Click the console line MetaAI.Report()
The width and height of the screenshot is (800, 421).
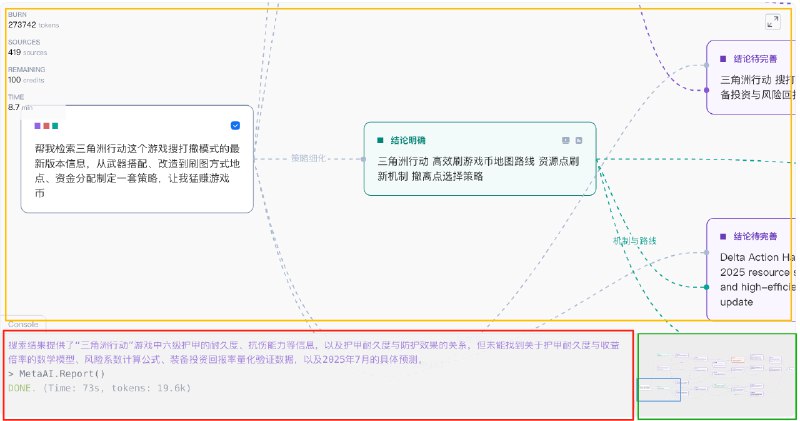57,374
